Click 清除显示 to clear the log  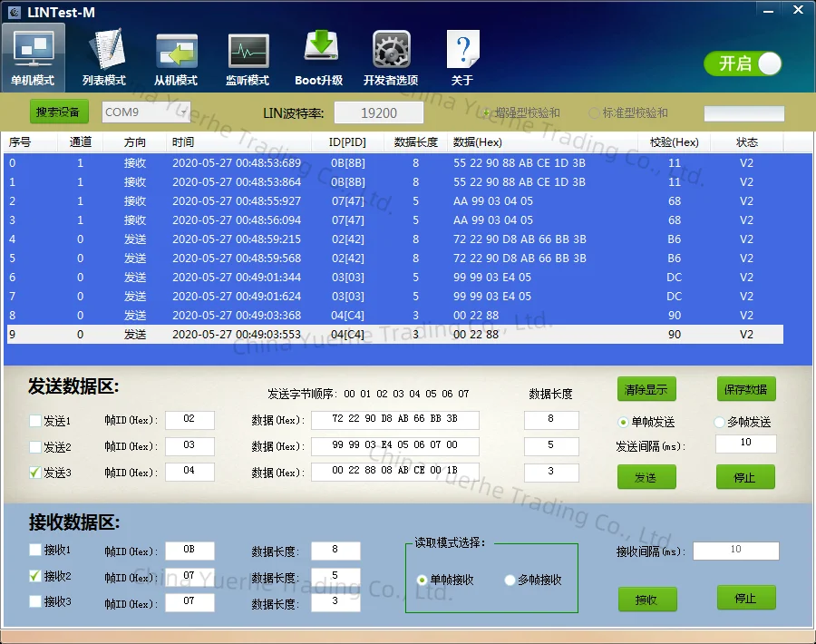646,390
